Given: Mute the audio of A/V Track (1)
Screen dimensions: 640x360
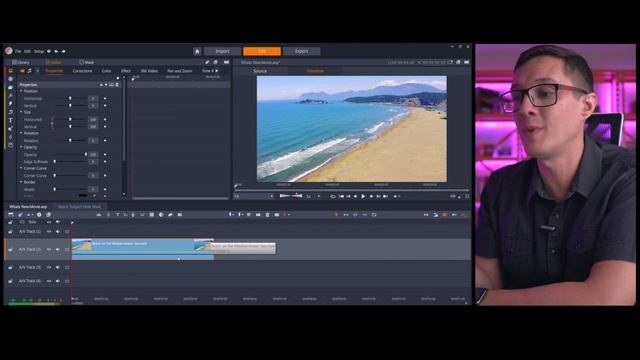Looking at the screenshot, I should click(58, 231).
